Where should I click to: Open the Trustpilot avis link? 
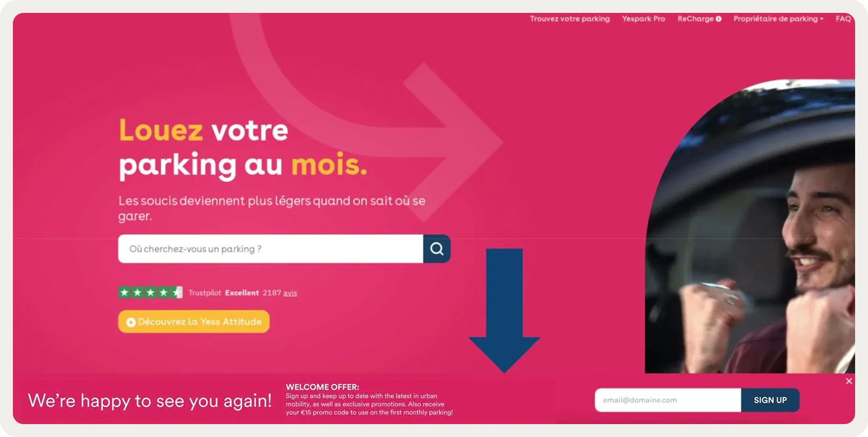pos(290,293)
